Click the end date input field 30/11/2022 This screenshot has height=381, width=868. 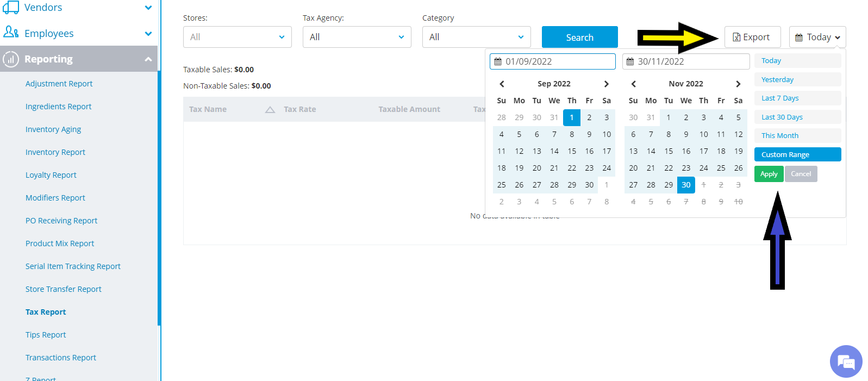tap(686, 61)
